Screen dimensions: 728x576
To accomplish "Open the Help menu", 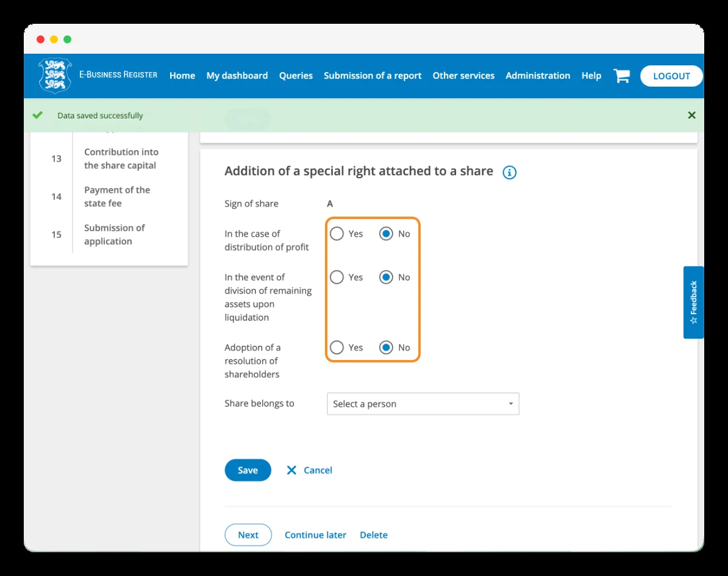I will pos(591,76).
